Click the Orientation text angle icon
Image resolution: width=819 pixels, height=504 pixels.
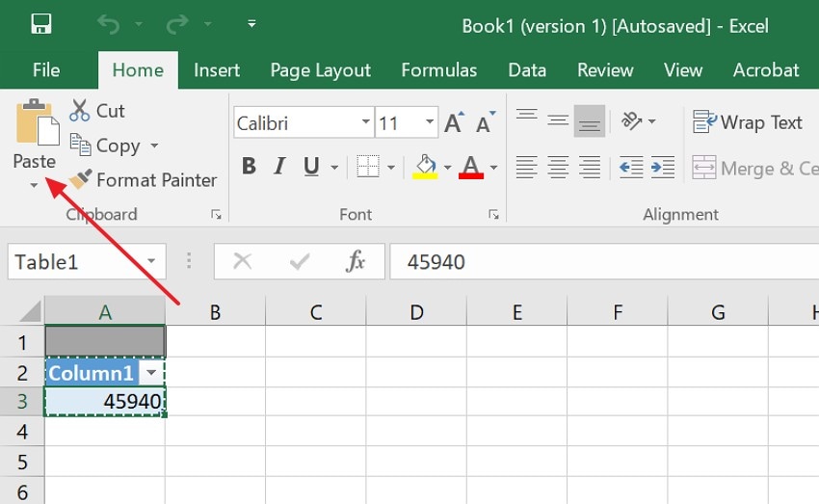tap(632, 121)
